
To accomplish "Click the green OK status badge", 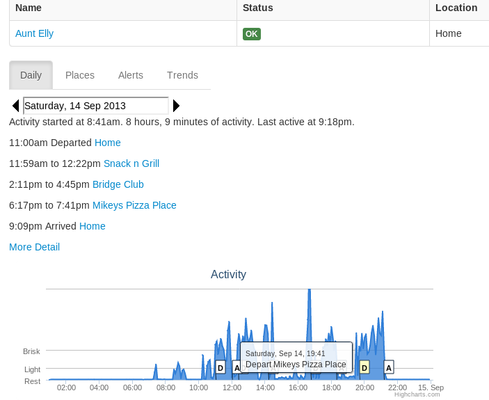I will click(x=252, y=34).
